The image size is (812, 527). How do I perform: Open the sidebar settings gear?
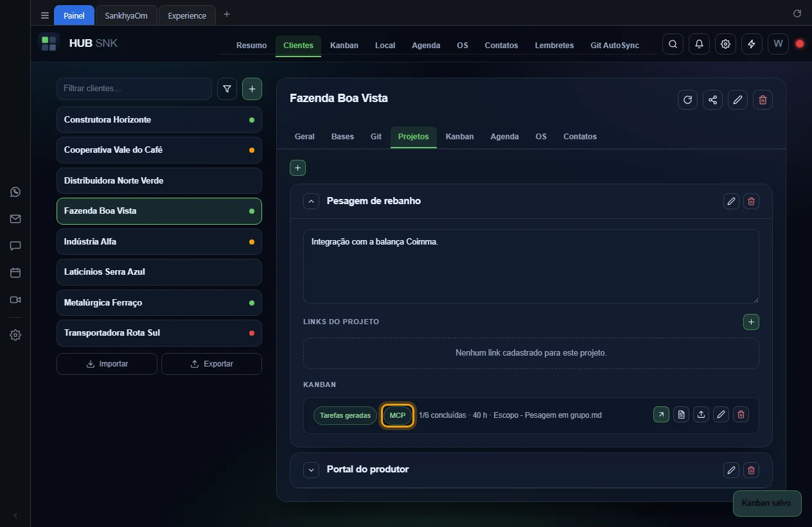pos(15,335)
